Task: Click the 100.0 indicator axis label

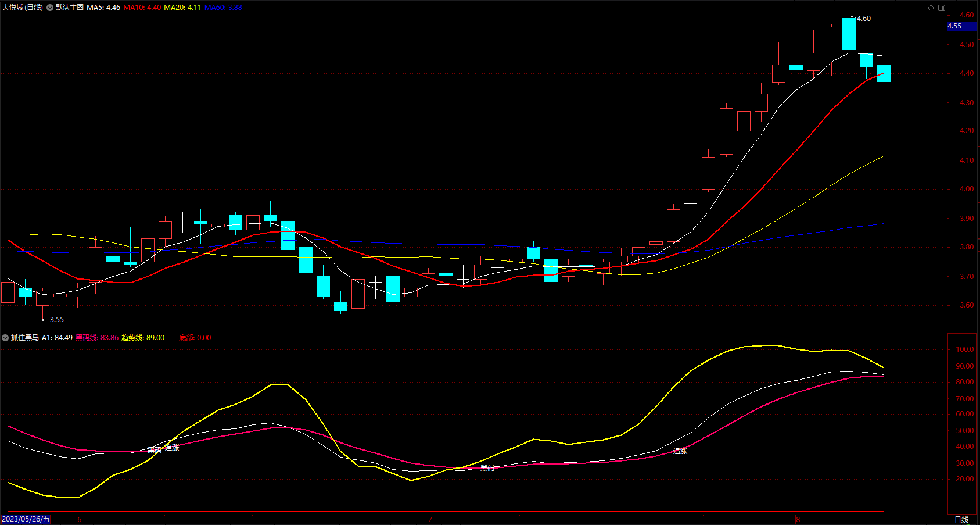Action: click(965, 349)
